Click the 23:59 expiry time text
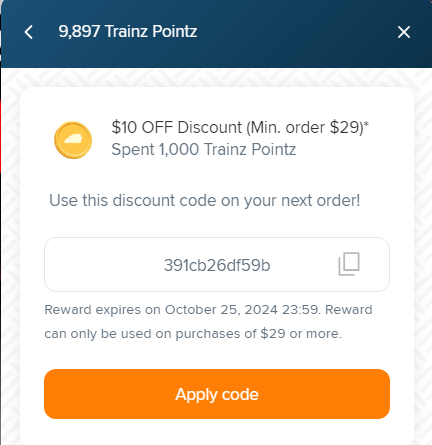 [x=301, y=310]
